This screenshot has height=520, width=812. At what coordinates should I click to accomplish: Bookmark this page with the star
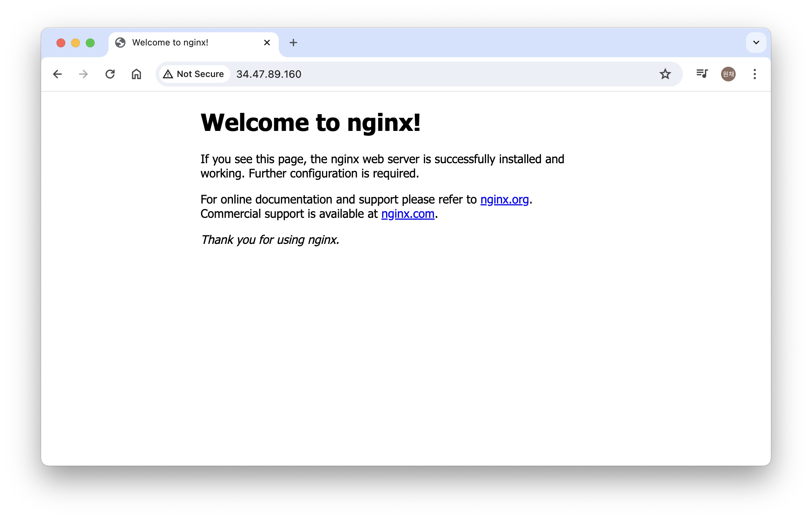point(665,74)
